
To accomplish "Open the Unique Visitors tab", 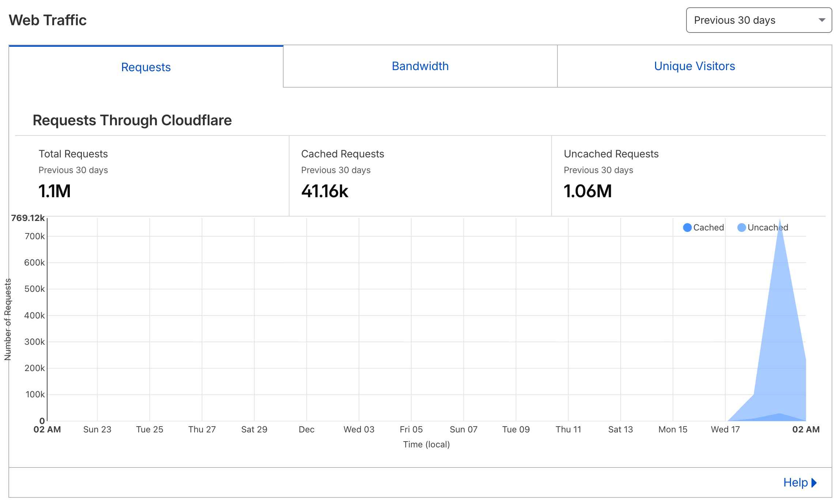I will click(x=694, y=66).
